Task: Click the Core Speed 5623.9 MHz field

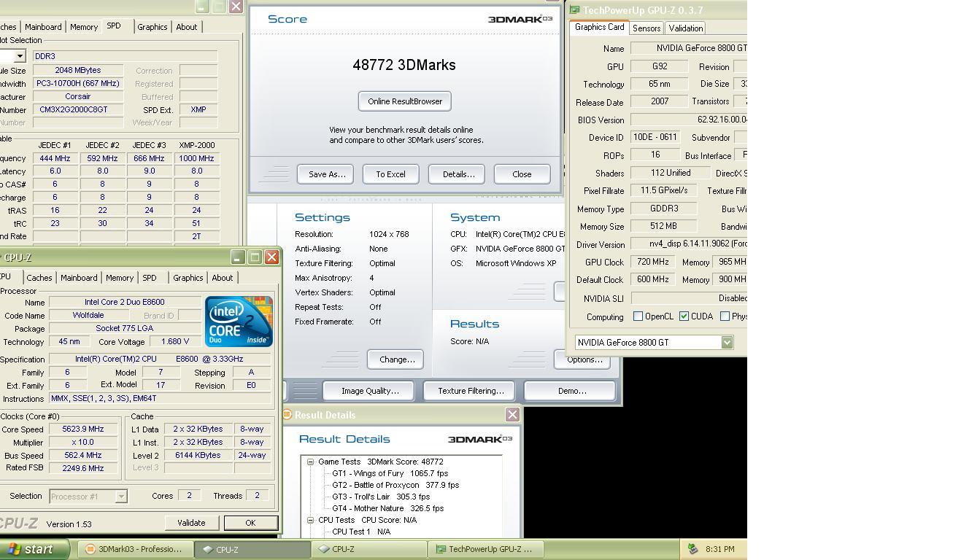Action: click(83, 429)
